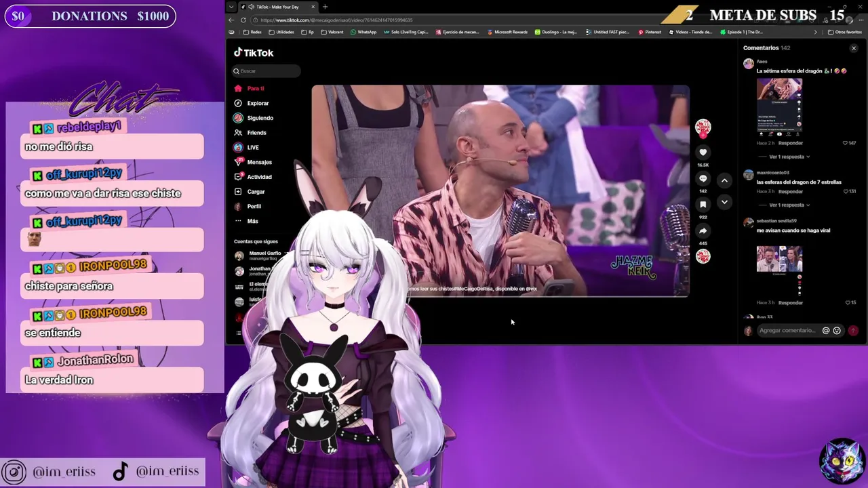Open image attached to Aaes's comment

click(779, 107)
